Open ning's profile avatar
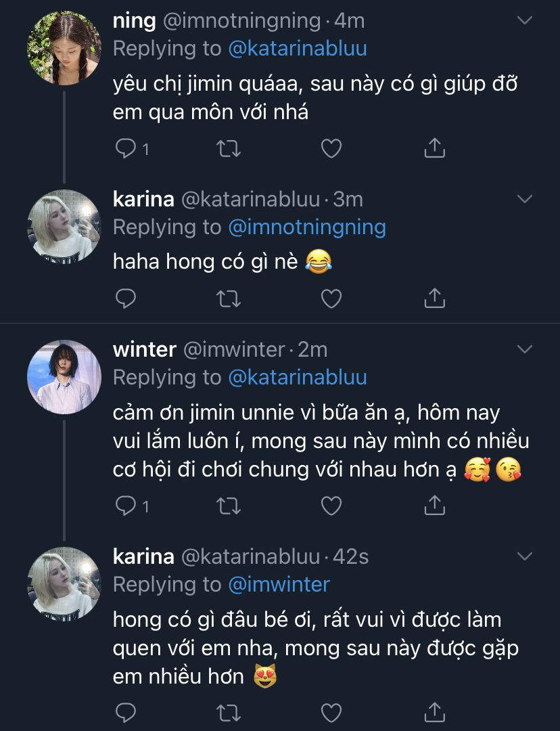This screenshot has height=731, width=560. click(64, 48)
